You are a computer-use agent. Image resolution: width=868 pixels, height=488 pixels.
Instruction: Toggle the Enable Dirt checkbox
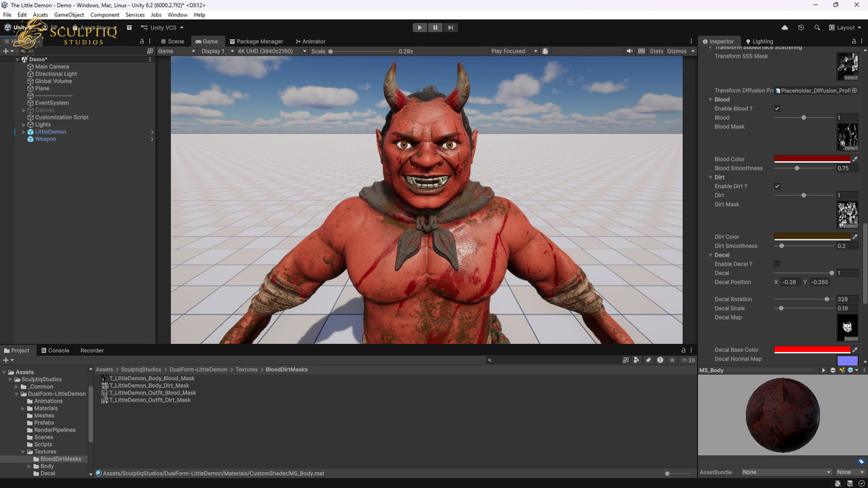(x=777, y=187)
